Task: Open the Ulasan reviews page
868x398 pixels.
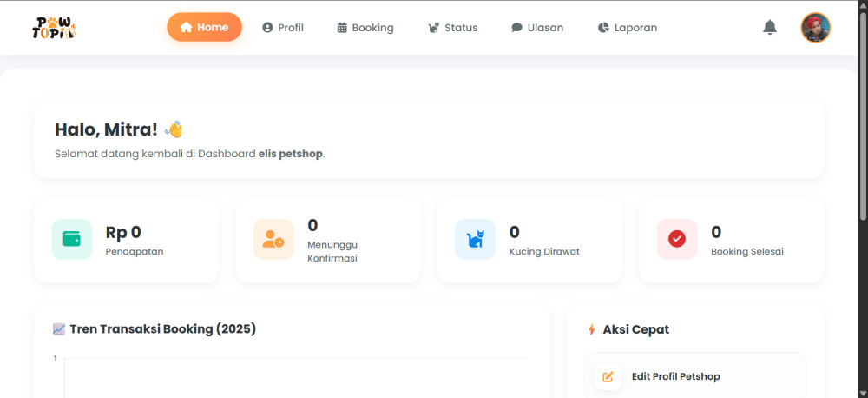Action: pyautogui.click(x=537, y=28)
